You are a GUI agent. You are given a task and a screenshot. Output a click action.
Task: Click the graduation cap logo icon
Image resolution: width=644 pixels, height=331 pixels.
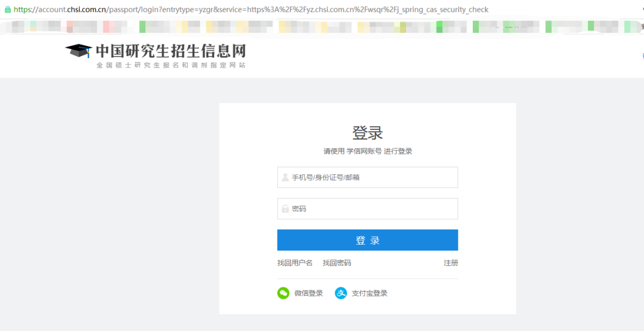[x=79, y=51]
